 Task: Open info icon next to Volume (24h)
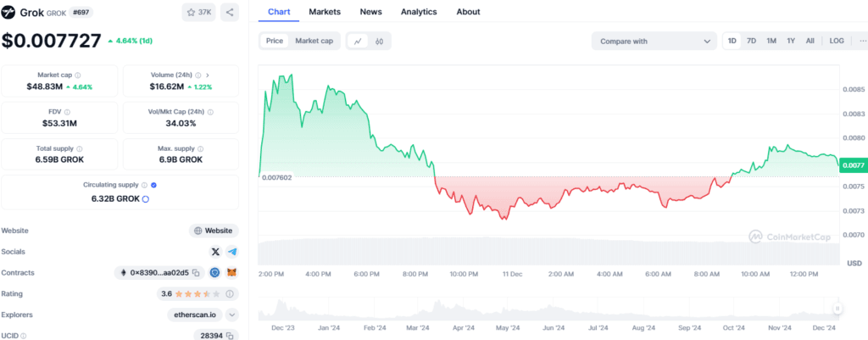[x=197, y=75]
